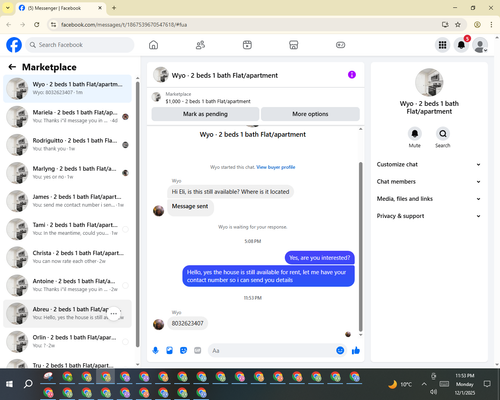This screenshot has height=400, width=500.
Task: Open the Marketplace storefront icon
Action: pos(294,45)
